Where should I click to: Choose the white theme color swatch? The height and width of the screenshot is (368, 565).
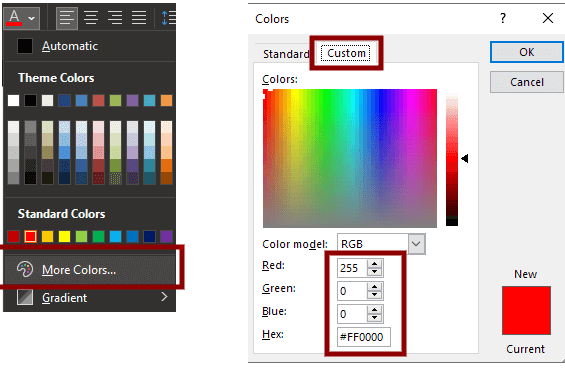click(x=13, y=101)
